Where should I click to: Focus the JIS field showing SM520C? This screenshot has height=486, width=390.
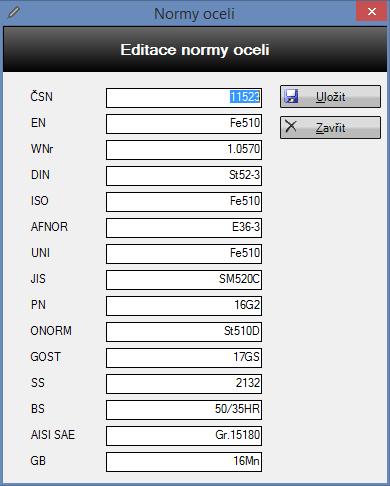(184, 280)
